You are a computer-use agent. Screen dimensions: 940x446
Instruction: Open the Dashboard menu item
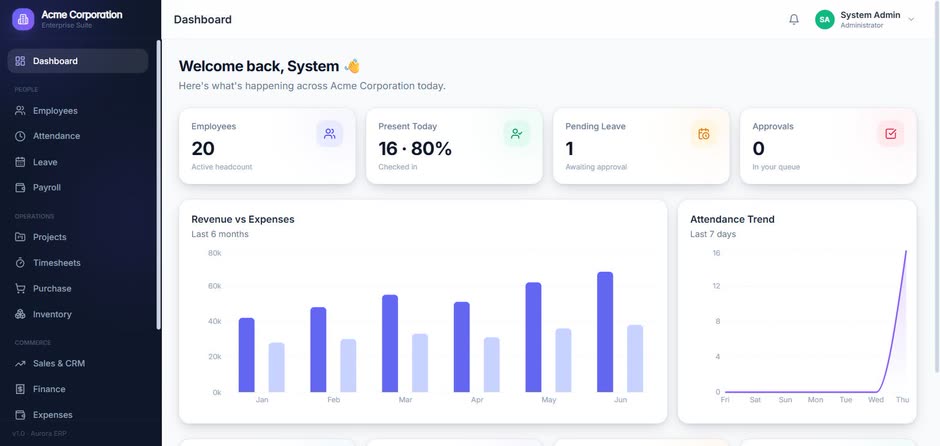(x=78, y=61)
